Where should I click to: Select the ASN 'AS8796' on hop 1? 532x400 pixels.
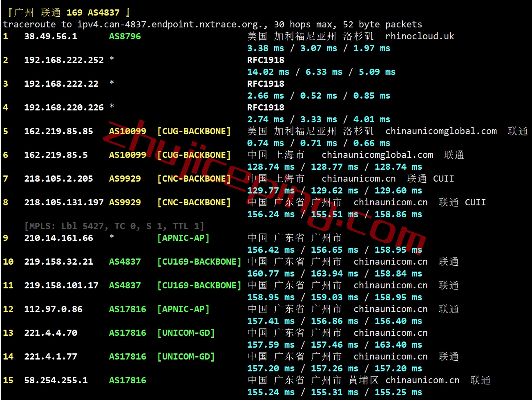tap(125, 36)
